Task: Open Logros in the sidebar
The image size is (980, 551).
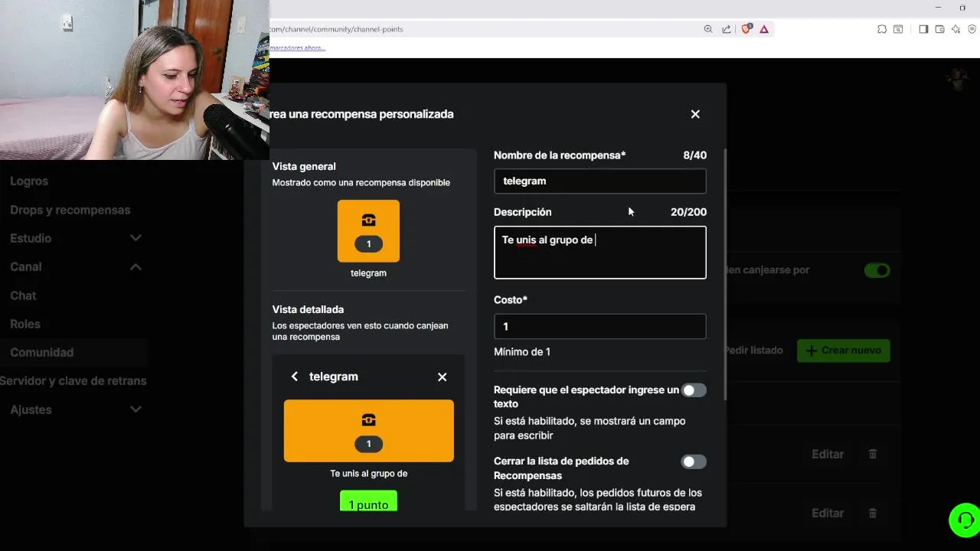Action: coord(29,181)
